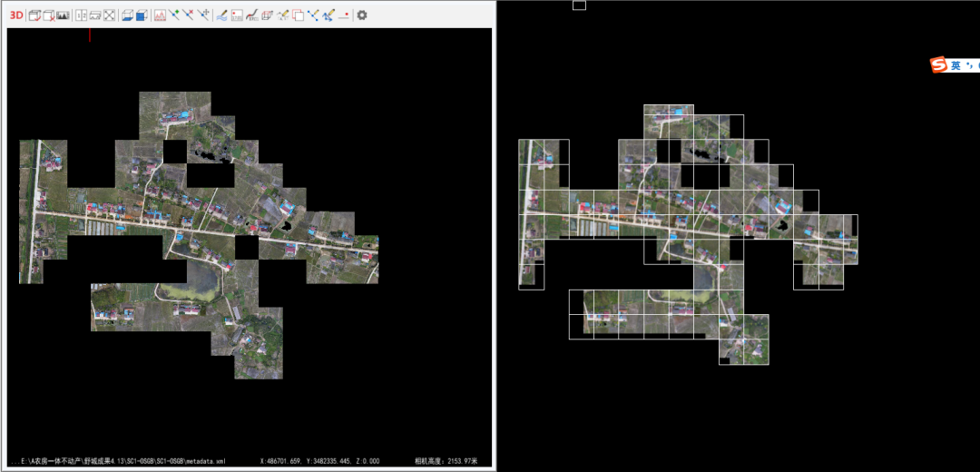The width and height of the screenshot is (980, 472).
Task: Click the move node tool icon
Action: click(203, 15)
